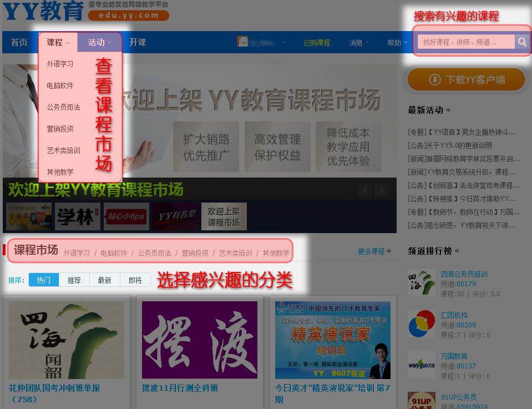Click the 汇团机构 channel logo
Viewport: 532px width, 409px height.
(x=422, y=324)
